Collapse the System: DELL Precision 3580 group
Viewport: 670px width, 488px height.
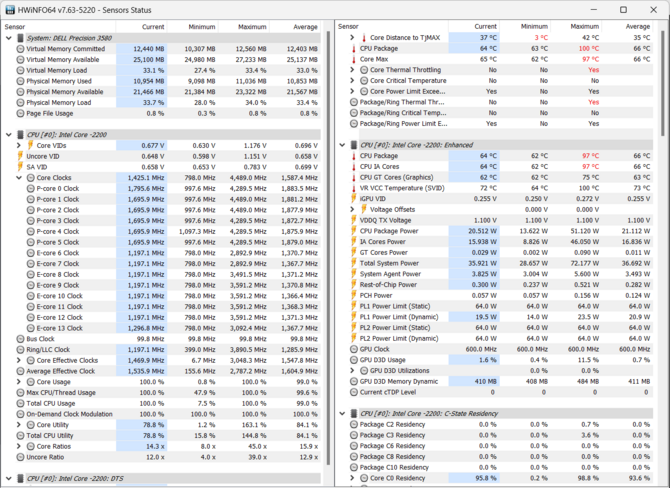pos(9,38)
